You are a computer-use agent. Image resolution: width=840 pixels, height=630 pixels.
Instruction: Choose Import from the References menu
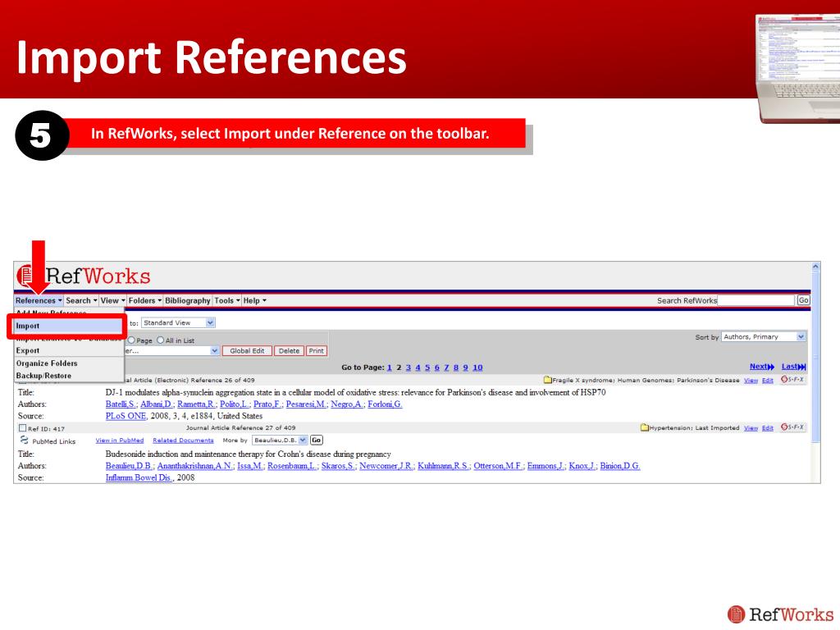tap(68, 326)
